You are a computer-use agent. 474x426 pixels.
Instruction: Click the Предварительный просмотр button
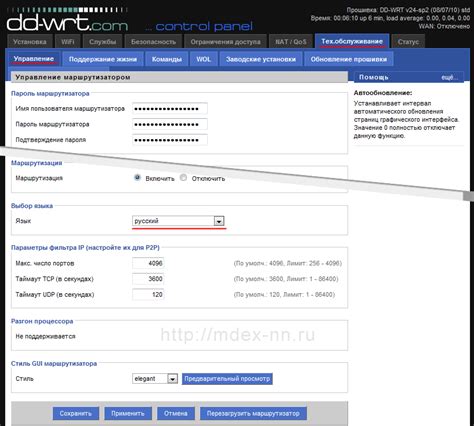coord(227,379)
